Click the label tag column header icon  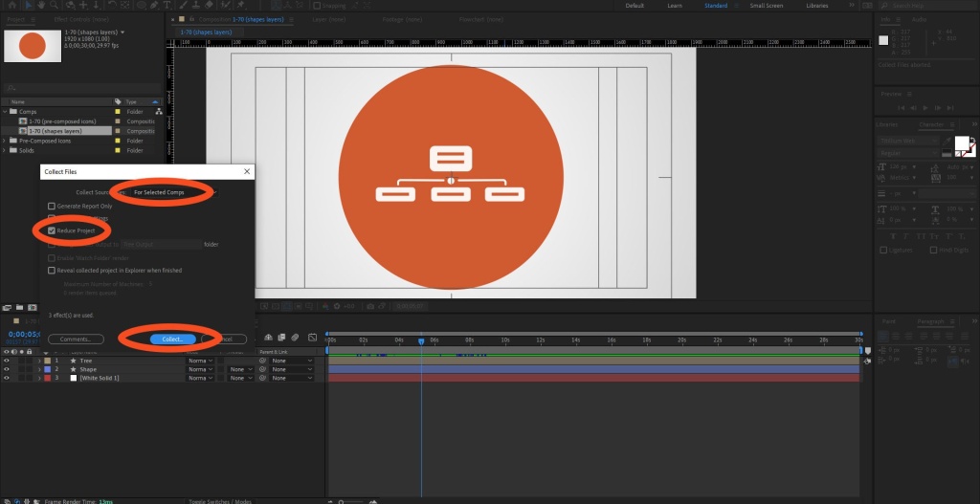click(x=118, y=101)
